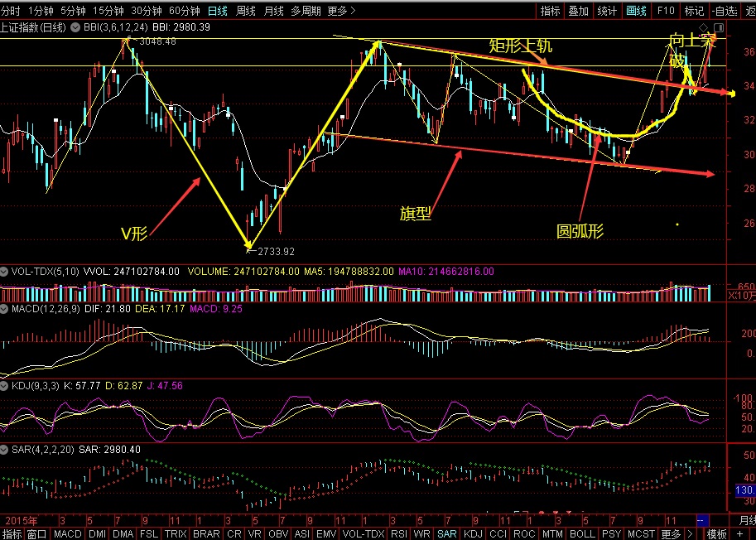756x540 pixels.
Task: Click the 2733.92 low price label
Action: click(x=276, y=251)
